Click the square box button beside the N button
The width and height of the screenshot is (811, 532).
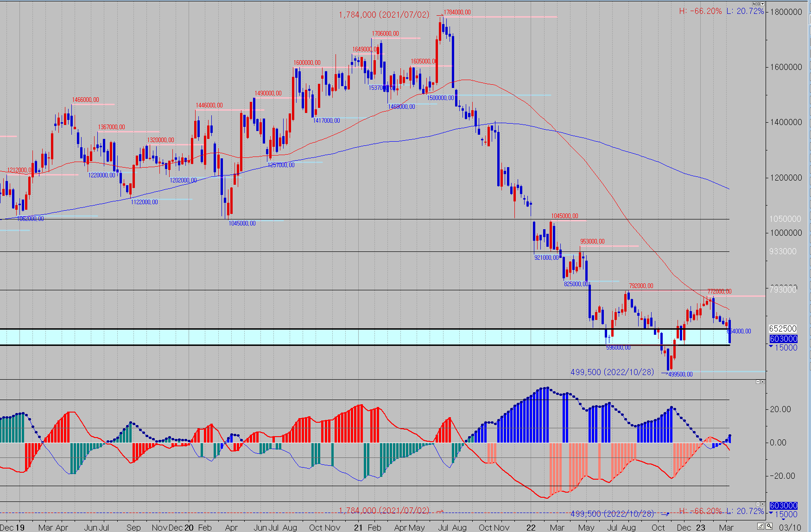[x=759, y=4]
